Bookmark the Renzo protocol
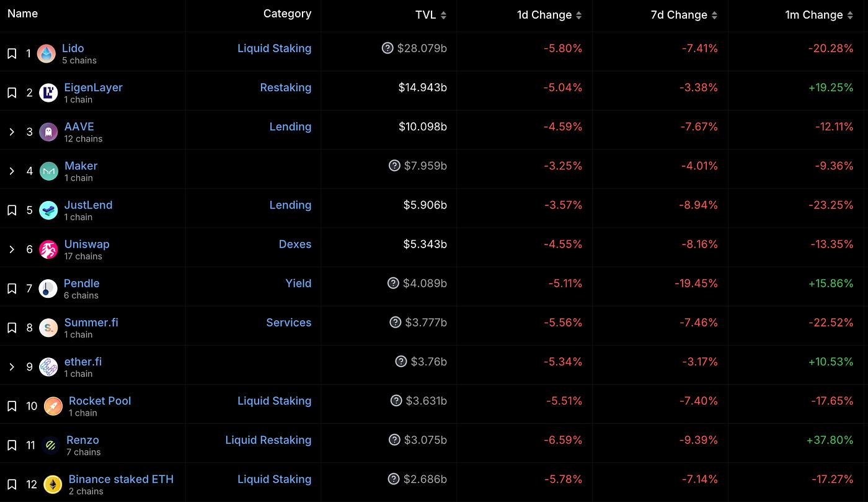This screenshot has height=502, width=868. [12, 445]
